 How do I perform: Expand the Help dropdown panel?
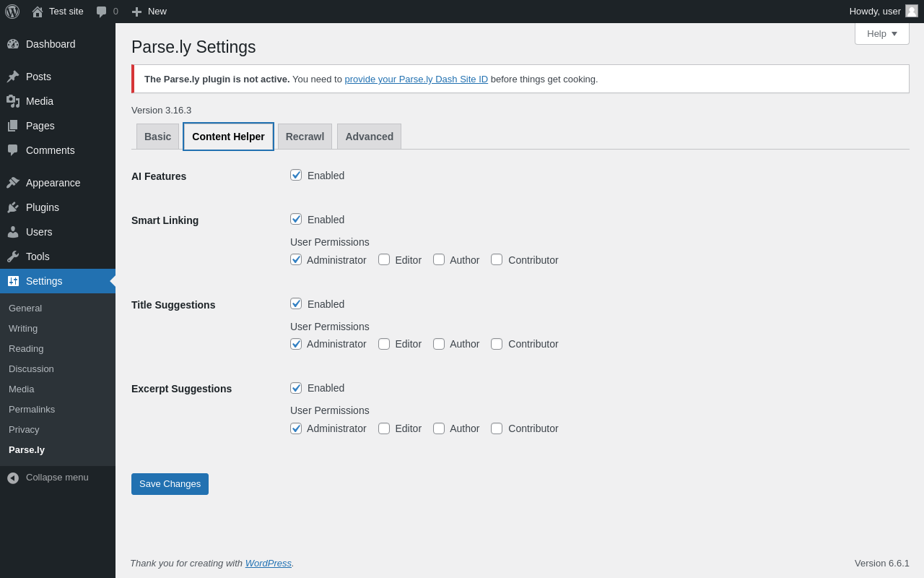[x=881, y=34]
